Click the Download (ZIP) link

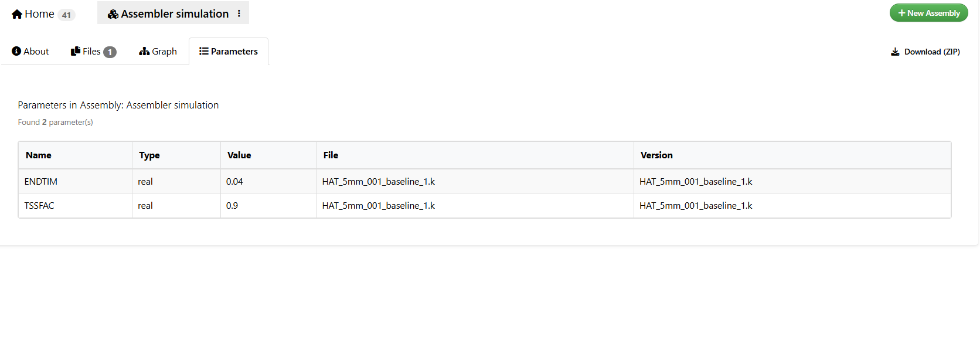pyautogui.click(x=931, y=52)
